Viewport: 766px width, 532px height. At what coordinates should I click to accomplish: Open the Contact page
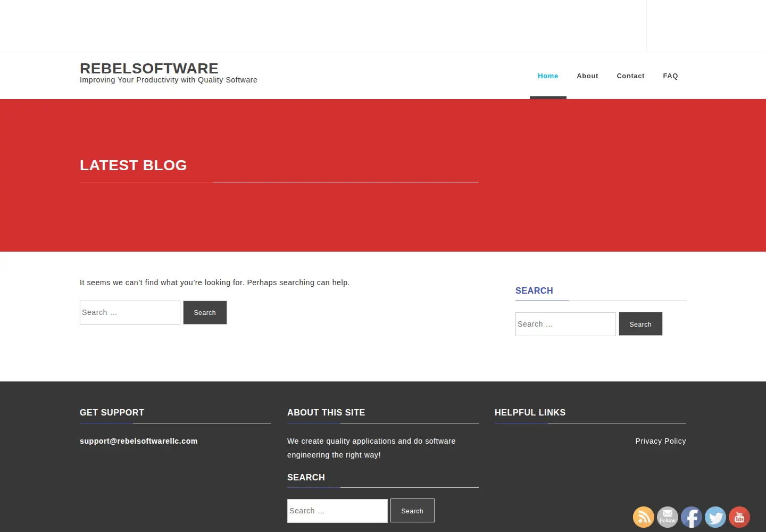coord(630,76)
